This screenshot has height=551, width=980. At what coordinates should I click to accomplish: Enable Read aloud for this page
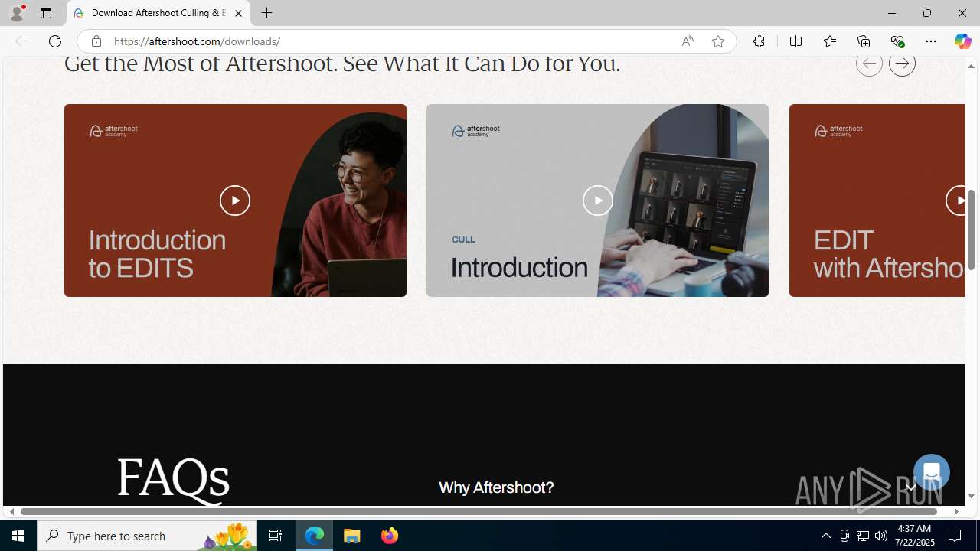pos(688,41)
